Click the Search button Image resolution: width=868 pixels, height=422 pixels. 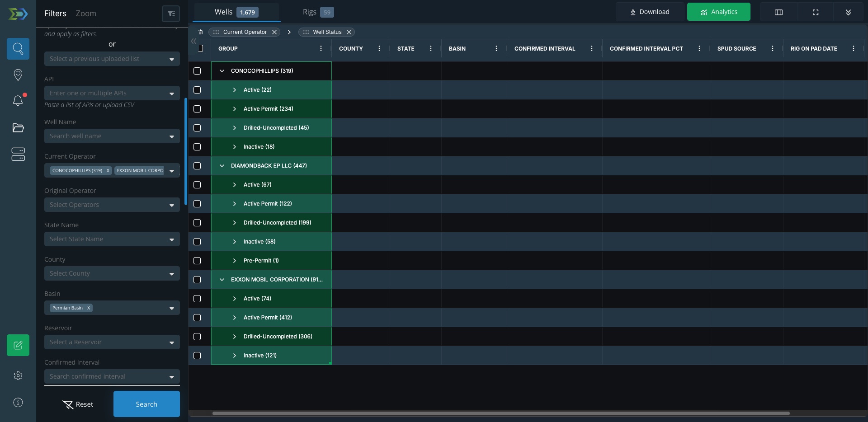146,404
